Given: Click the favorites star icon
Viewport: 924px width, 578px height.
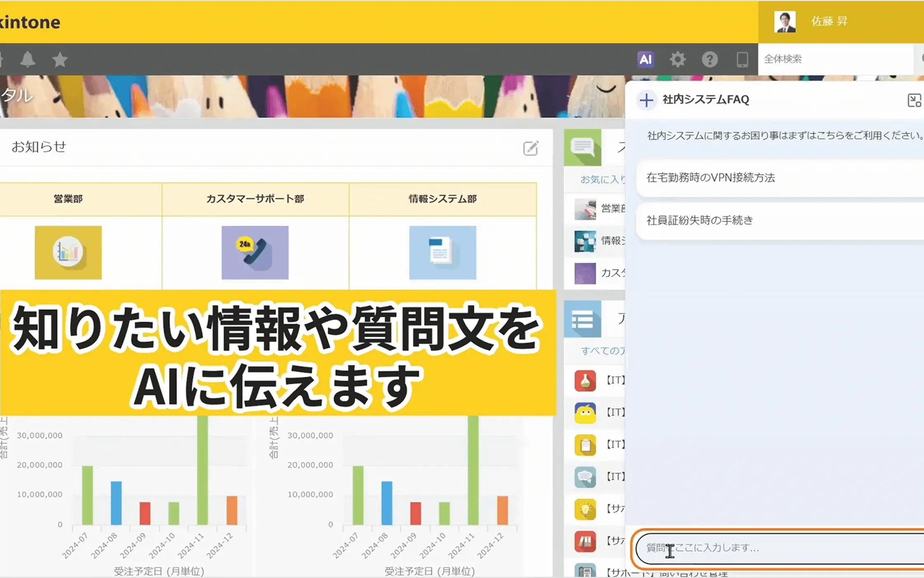Looking at the screenshot, I should tap(60, 59).
